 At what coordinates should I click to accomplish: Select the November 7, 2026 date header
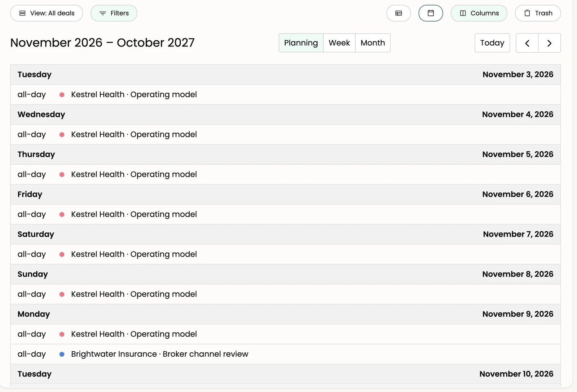[518, 235]
